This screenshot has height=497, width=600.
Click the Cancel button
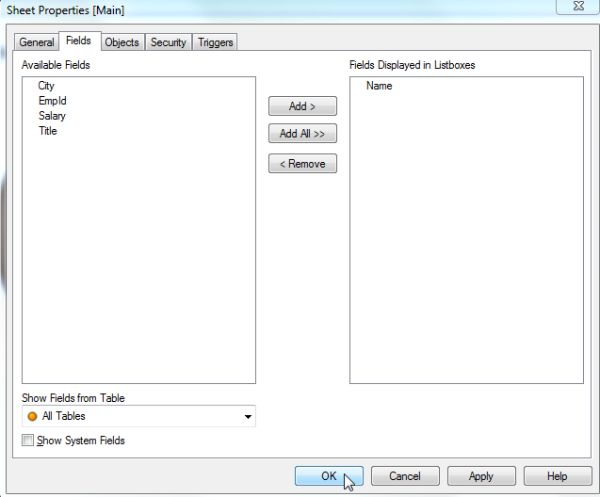point(405,476)
